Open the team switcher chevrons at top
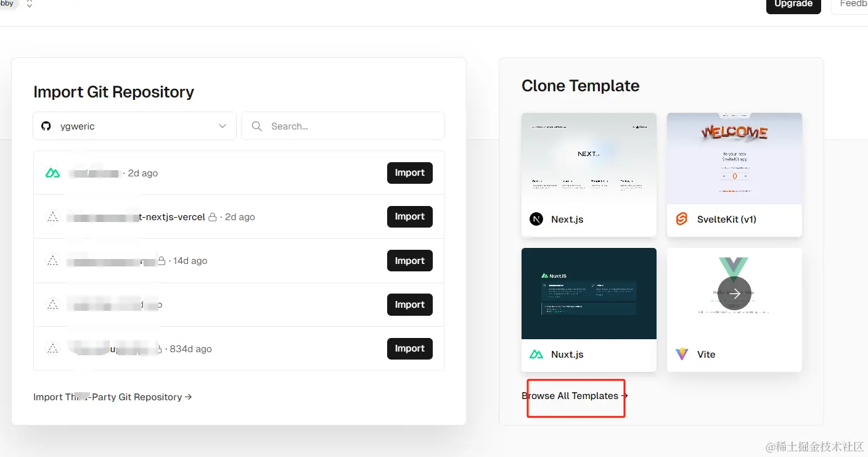The width and height of the screenshot is (868, 457). (30, 4)
